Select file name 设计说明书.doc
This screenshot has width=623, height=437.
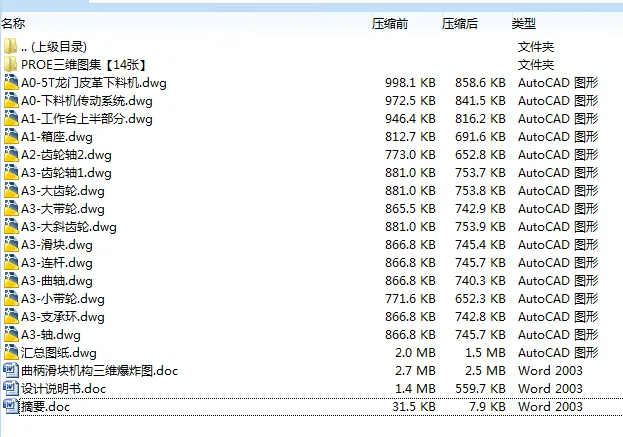(64, 389)
